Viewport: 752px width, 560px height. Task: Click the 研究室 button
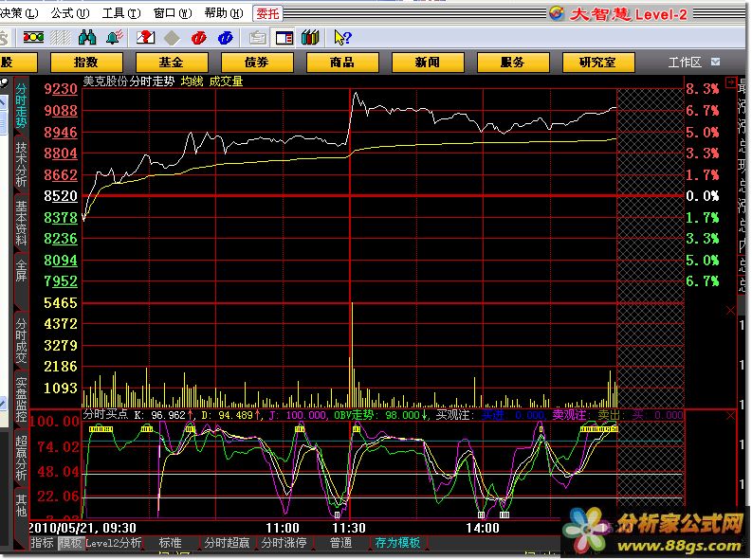[x=596, y=62]
